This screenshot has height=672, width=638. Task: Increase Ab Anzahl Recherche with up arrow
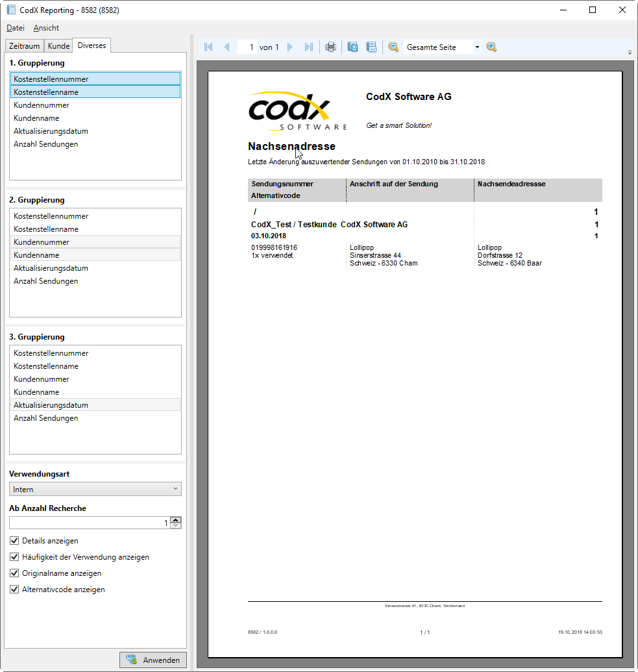pyautogui.click(x=175, y=519)
